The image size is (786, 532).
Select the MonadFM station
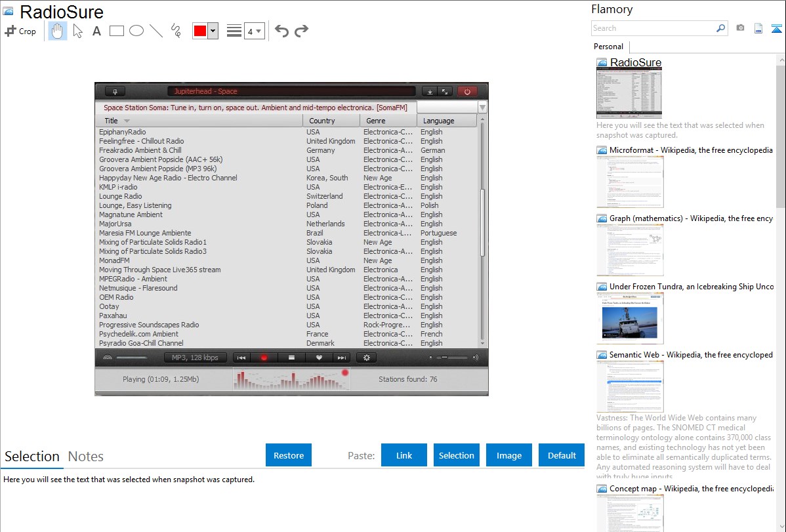click(x=287, y=260)
